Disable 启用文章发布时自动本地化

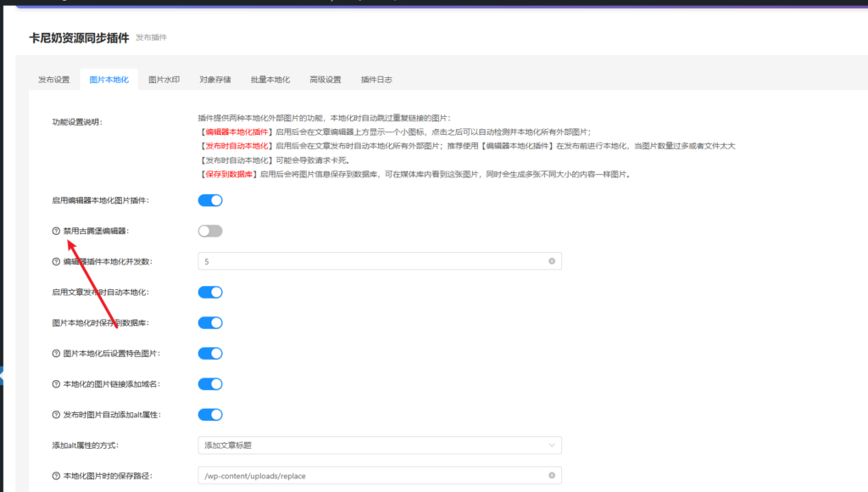tap(209, 292)
